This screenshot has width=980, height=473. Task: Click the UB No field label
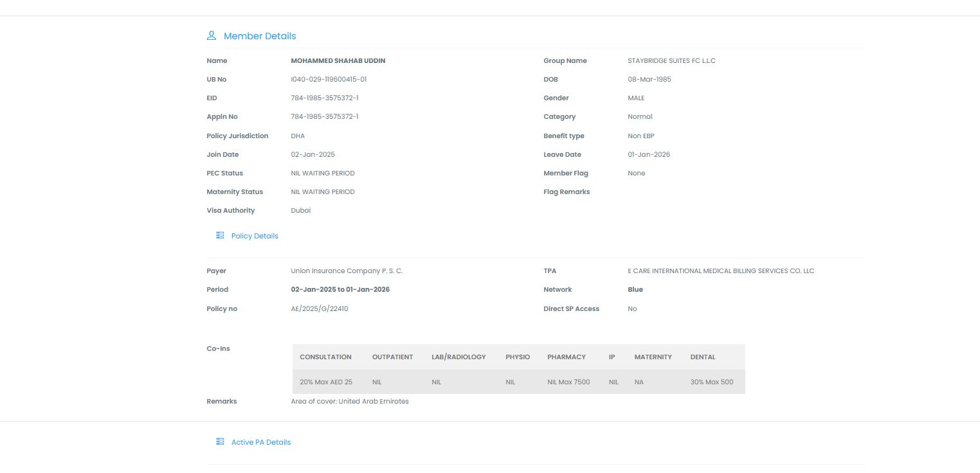[217, 79]
